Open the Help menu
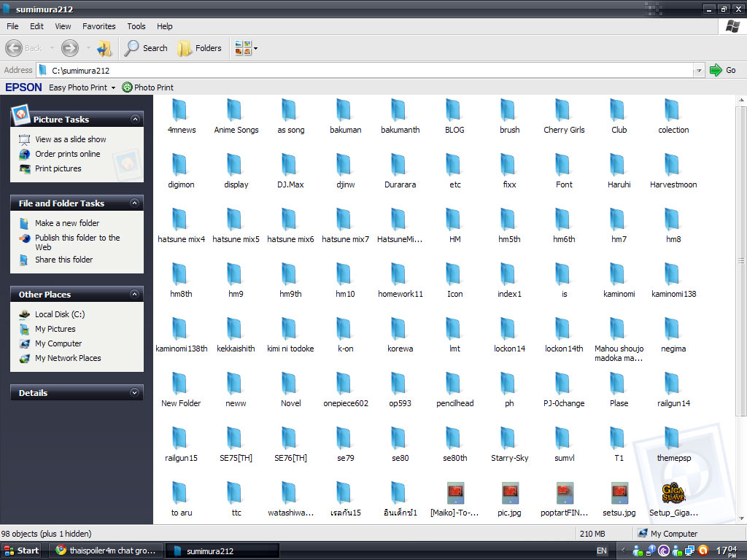 165,26
